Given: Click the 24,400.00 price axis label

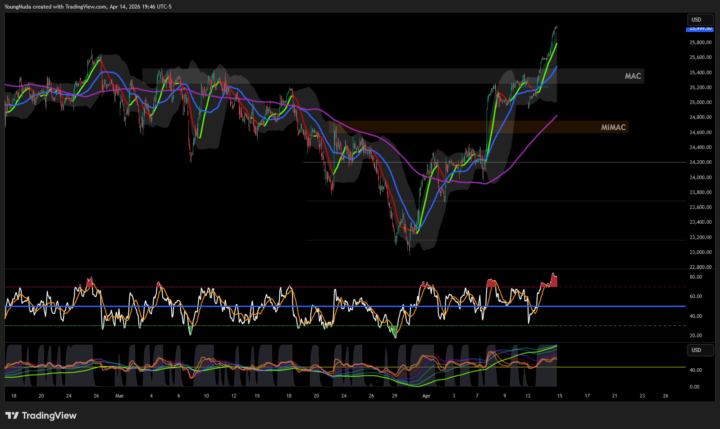Looking at the screenshot, I should (700, 147).
